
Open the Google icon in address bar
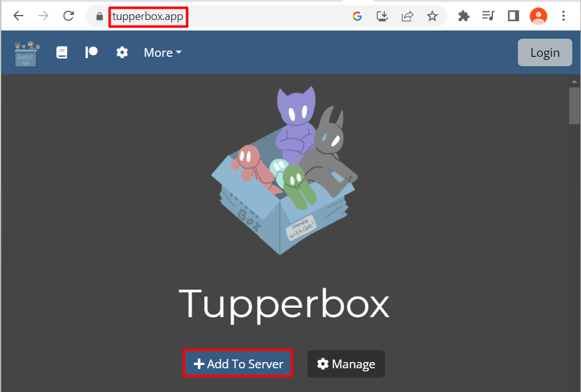coord(357,16)
